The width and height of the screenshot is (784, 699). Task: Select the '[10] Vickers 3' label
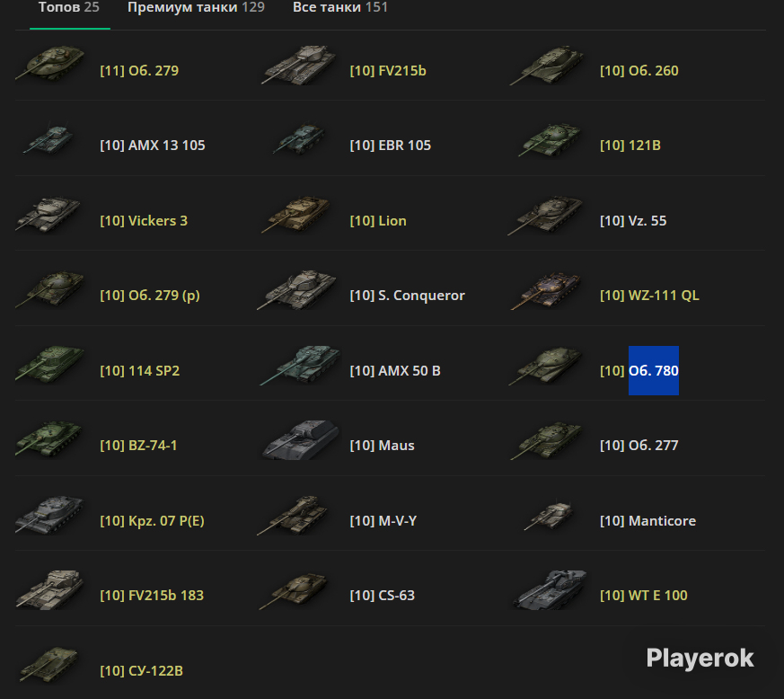click(x=144, y=221)
